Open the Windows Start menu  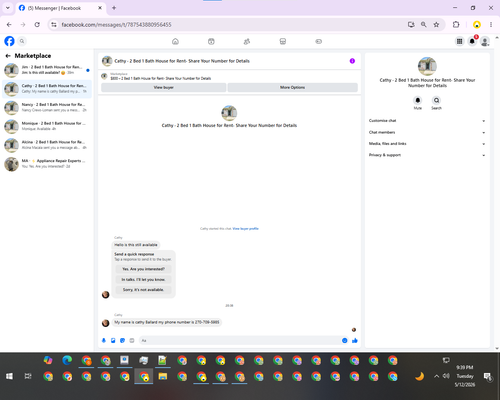[x=9, y=376]
